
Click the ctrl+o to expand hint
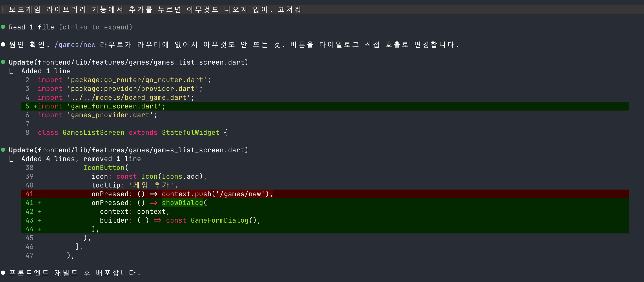96,27
